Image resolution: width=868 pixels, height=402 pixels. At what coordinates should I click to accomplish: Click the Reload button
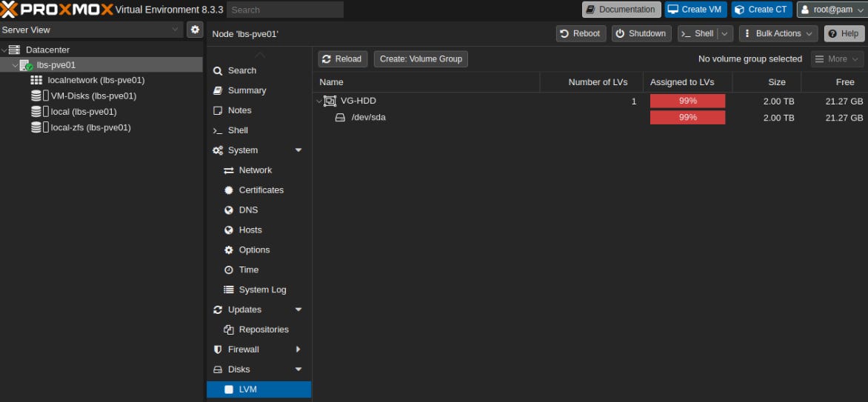pos(343,58)
